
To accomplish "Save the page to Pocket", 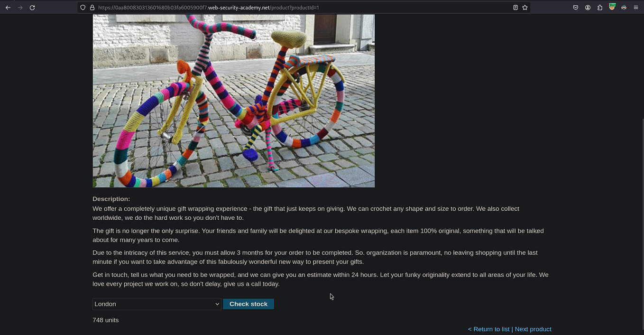I will pos(575,8).
